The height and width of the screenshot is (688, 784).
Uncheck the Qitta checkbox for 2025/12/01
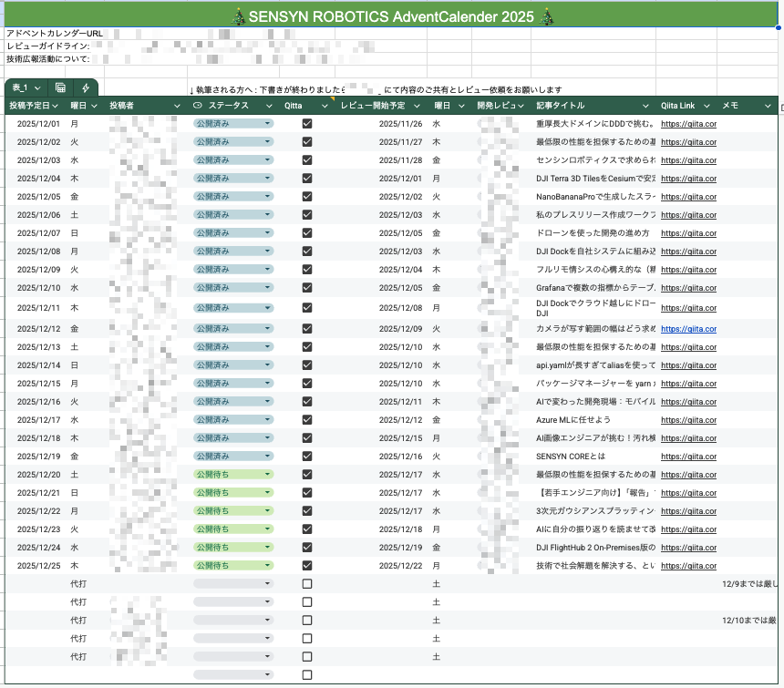tap(307, 123)
